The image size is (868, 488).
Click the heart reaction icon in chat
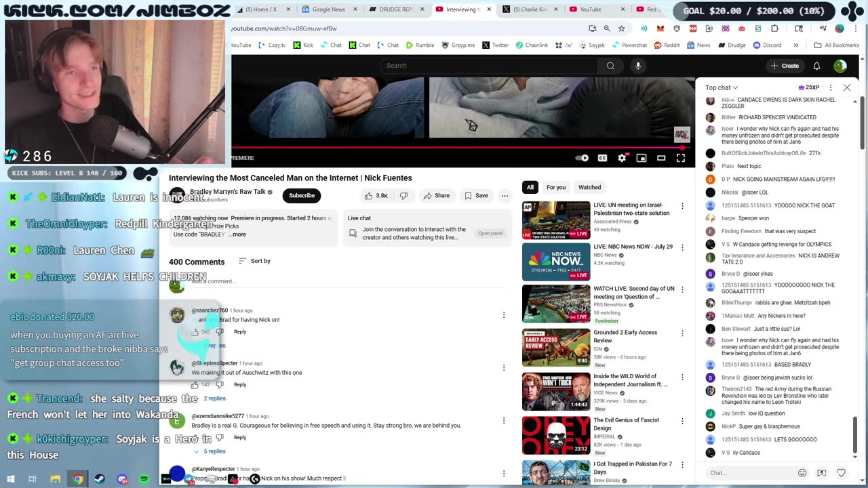[x=841, y=472]
